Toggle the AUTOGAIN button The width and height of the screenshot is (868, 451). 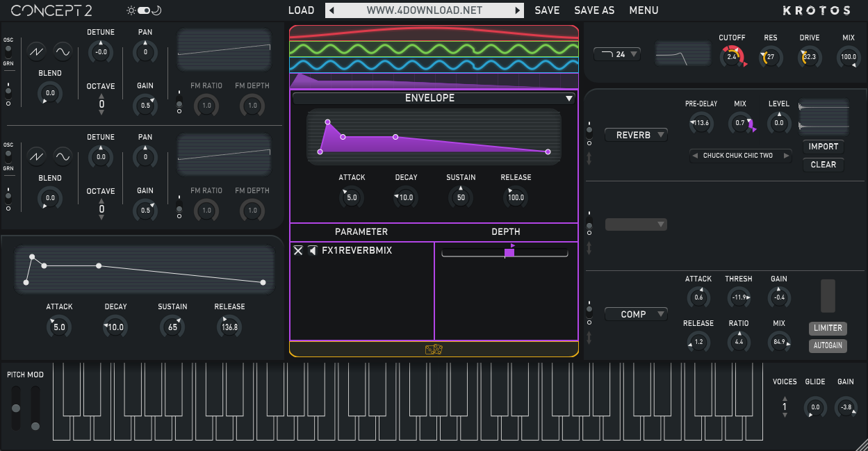pyautogui.click(x=828, y=345)
